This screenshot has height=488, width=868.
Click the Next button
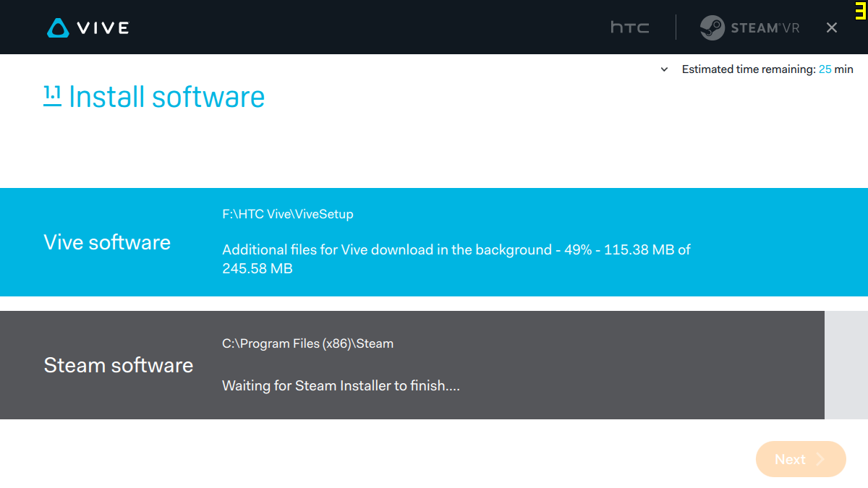(x=801, y=459)
